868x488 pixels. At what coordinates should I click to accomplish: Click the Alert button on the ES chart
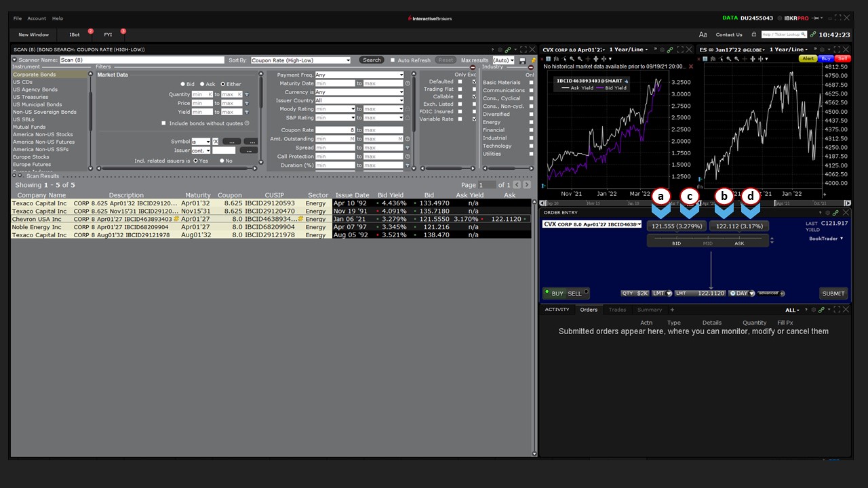click(x=808, y=59)
